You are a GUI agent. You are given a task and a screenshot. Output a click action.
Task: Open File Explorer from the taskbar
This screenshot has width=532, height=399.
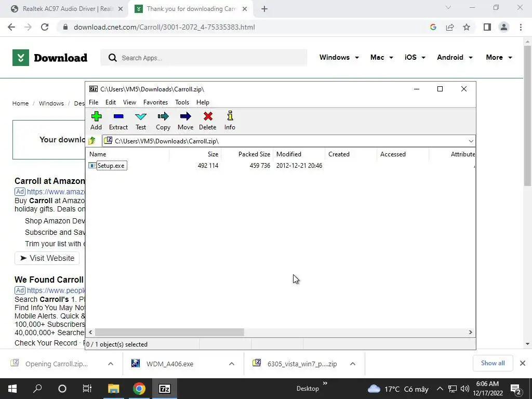114,389
